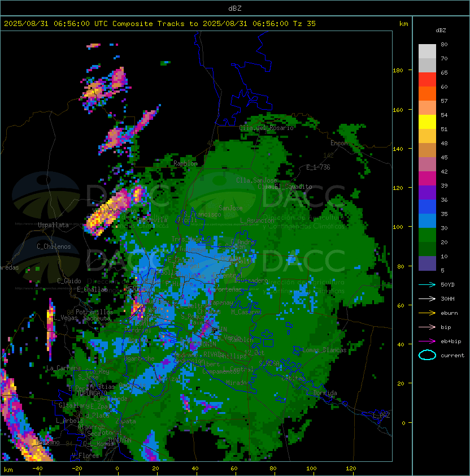Viewport: 470px width, 476px height.
Task: Click the 'V_Flores' map label
Action: [85, 455]
